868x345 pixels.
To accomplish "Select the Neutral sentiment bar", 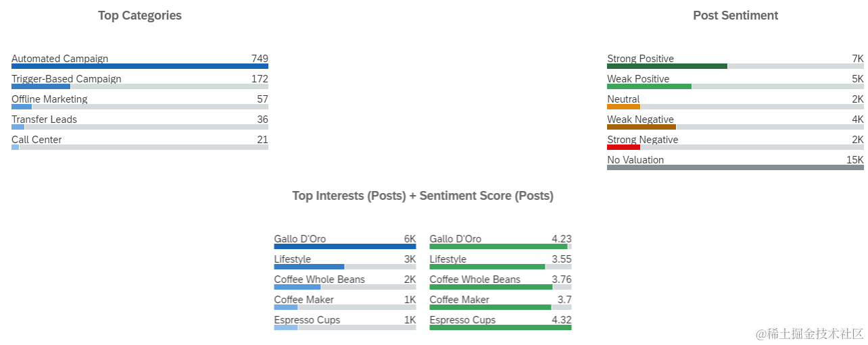I will click(x=736, y=102).
